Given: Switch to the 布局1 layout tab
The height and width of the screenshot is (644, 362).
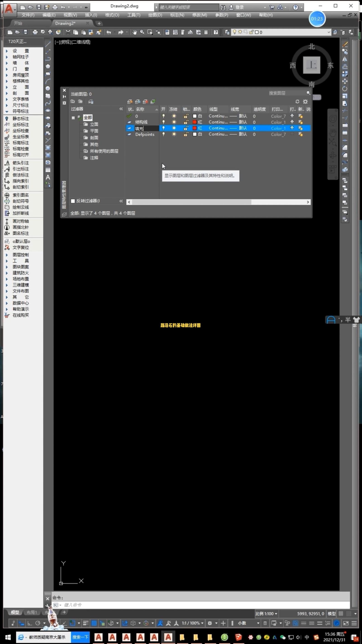Looking at the screenshot, I should 32,612.
